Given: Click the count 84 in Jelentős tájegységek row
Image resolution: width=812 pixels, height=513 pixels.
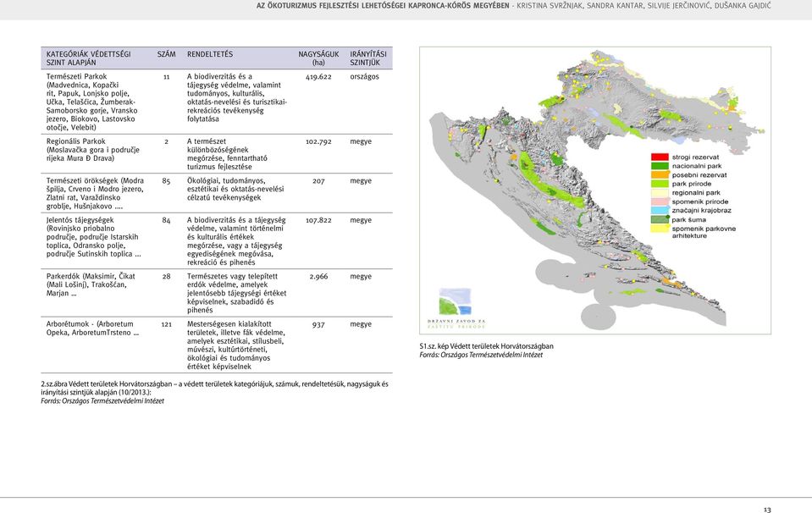Looking at the screenshot, I should point(166,220).
